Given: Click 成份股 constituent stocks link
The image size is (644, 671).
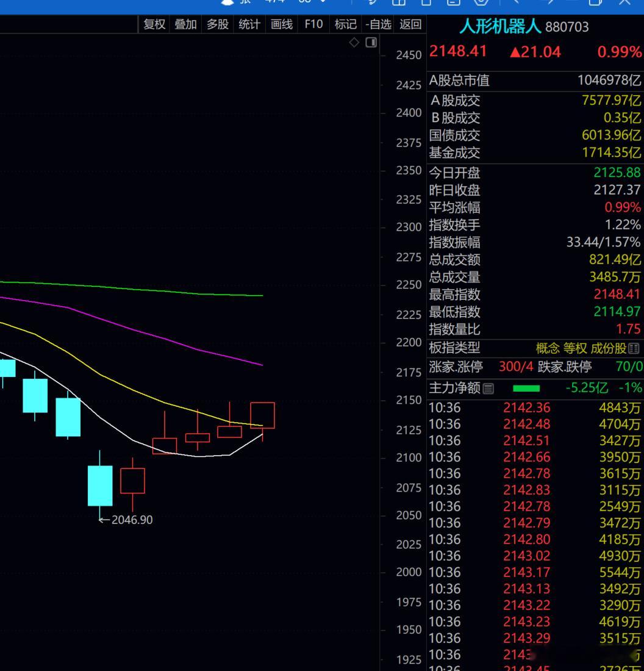Looking at the screenshot, I should coord(609,348).
